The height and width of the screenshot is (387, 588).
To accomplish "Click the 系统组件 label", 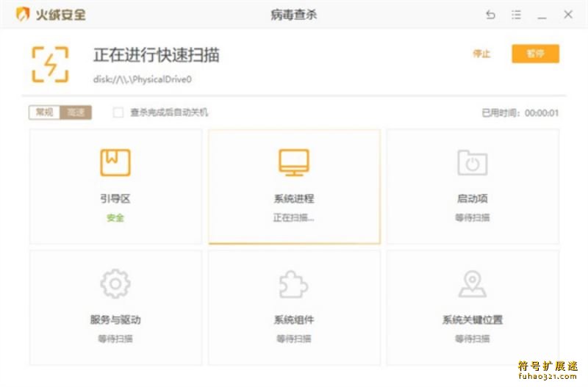I will click(x=294, y=319).
